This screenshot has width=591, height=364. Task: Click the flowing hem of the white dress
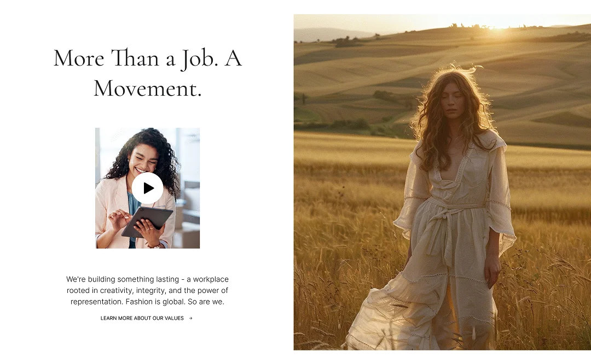pyautogui.click(x=415, y=320)
